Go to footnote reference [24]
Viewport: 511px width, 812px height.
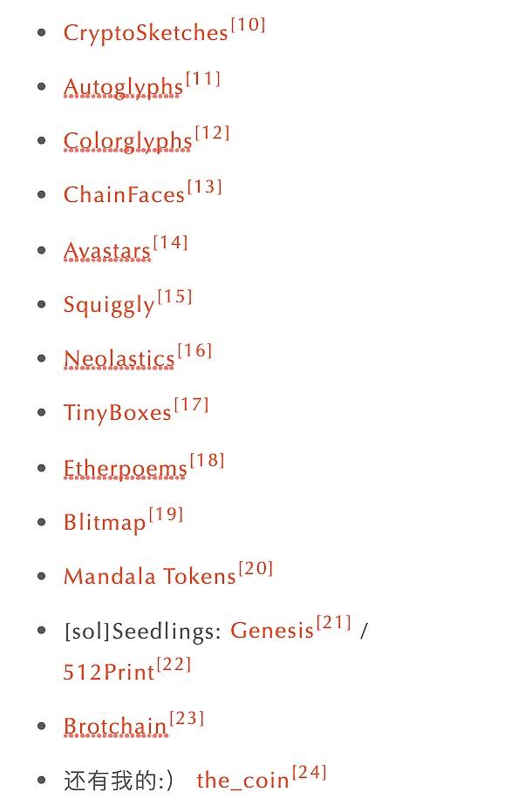pyautogui.click(x=310, y=772)
